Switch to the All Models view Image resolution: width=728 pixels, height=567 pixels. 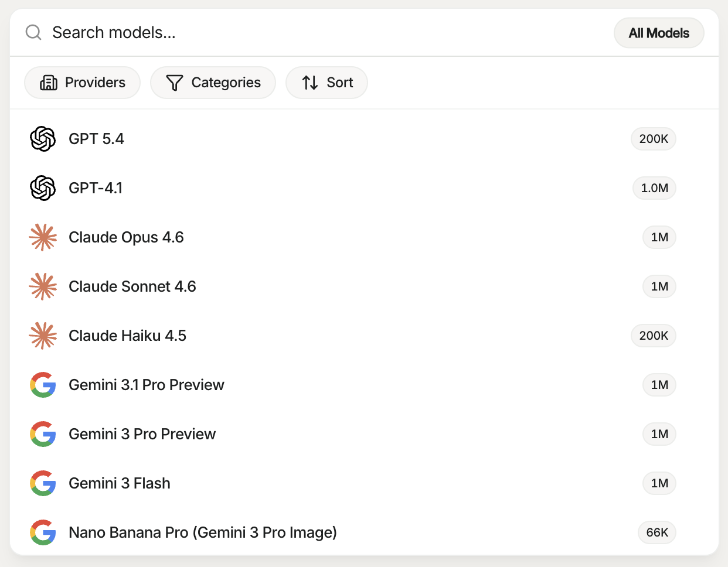[x=659, y=33]
